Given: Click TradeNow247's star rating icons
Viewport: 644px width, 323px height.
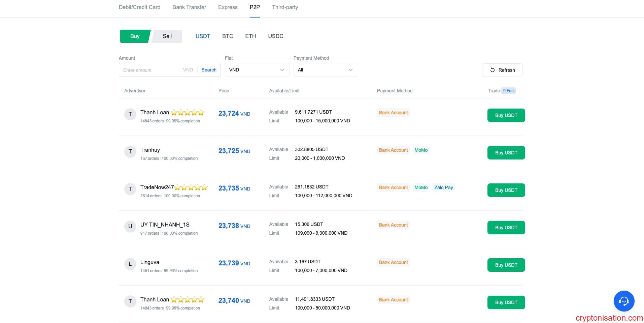Looking at the screenshot, I should point(191,187).
